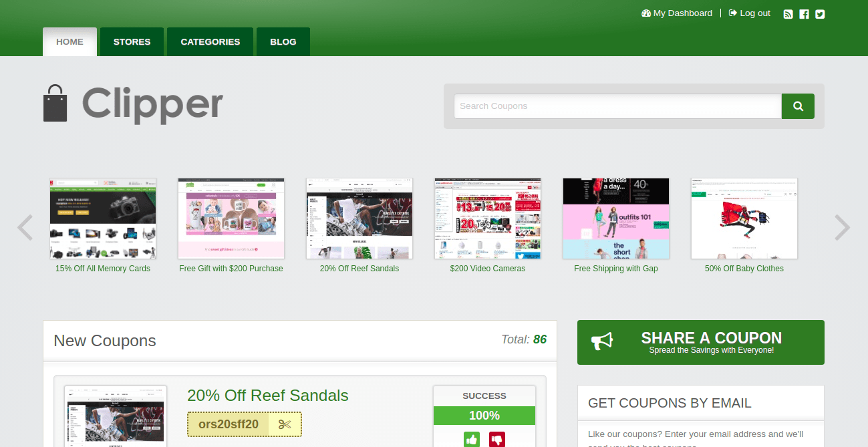Select the Gap store thumbnail
The width and height of the screenshot is (868, 447).
point(616,218)
